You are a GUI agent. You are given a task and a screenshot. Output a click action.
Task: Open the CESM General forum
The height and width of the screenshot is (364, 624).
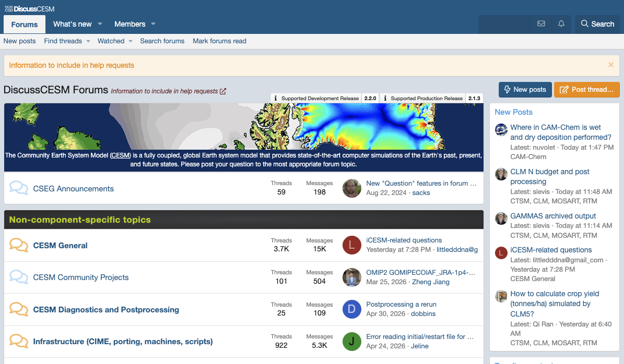coord(60,246)
